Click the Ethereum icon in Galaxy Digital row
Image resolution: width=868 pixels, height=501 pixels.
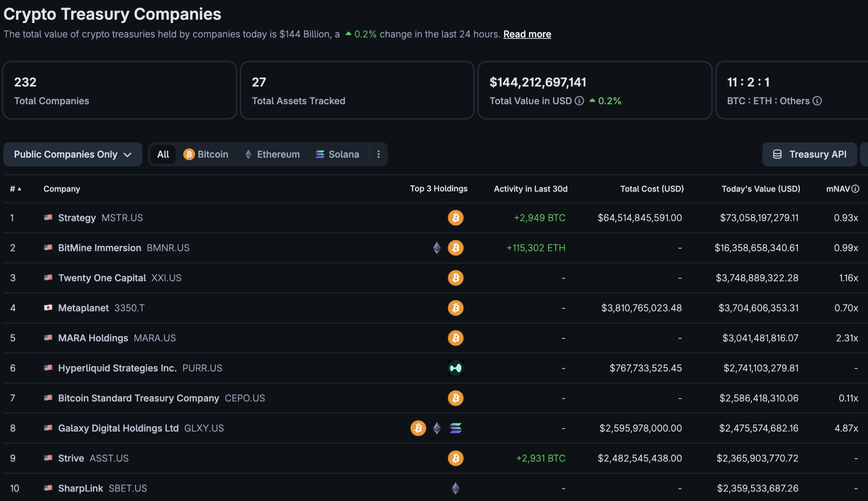pos(437,428)
